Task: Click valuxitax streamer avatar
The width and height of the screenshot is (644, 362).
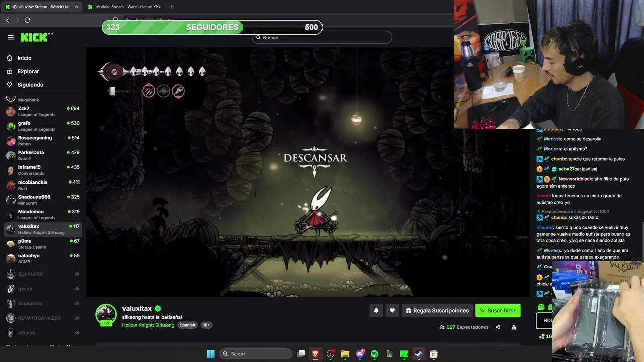Action: tap(106, 315)
